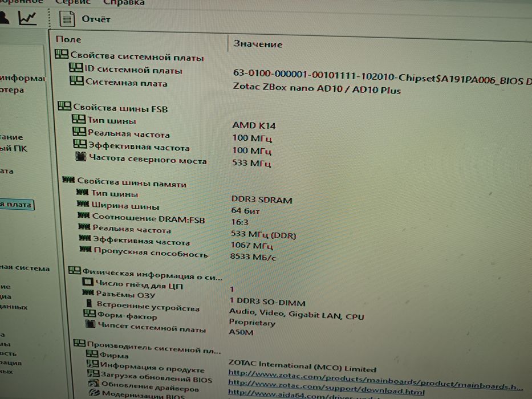Select the A50M chipset value
This screenshot has width=532, height=399.
click(241, 332)
